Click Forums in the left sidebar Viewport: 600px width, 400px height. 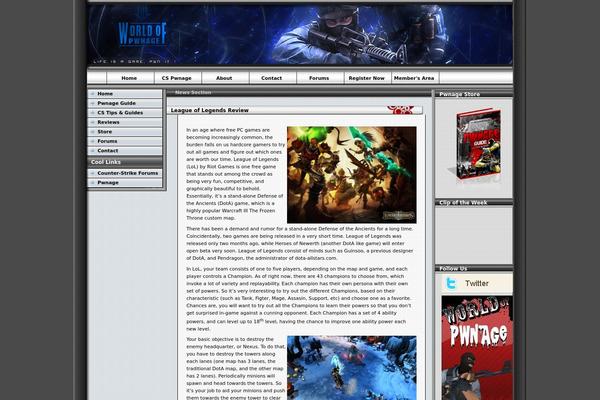[x=125, y=141]
